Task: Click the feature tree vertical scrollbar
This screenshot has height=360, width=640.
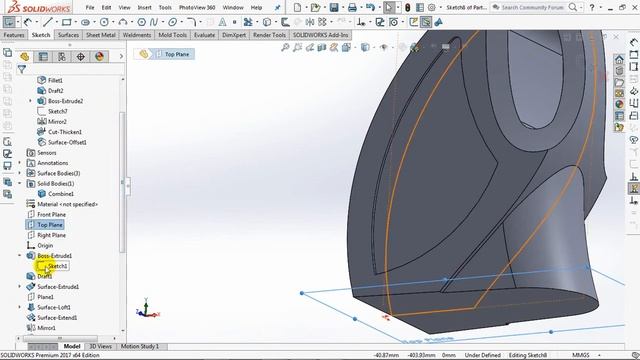Action: coord(122,182)
